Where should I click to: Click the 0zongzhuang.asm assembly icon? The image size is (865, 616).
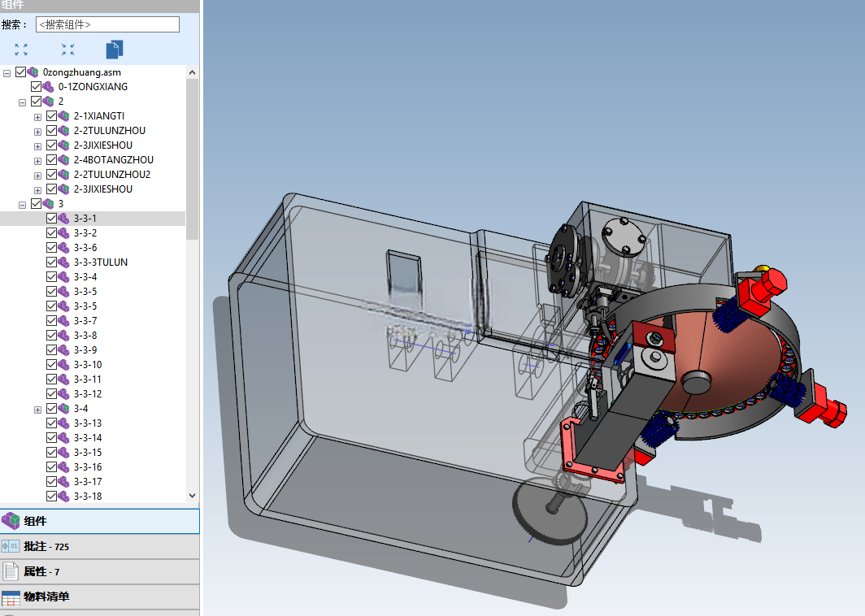pyautogui.click(x=33, y=72)
